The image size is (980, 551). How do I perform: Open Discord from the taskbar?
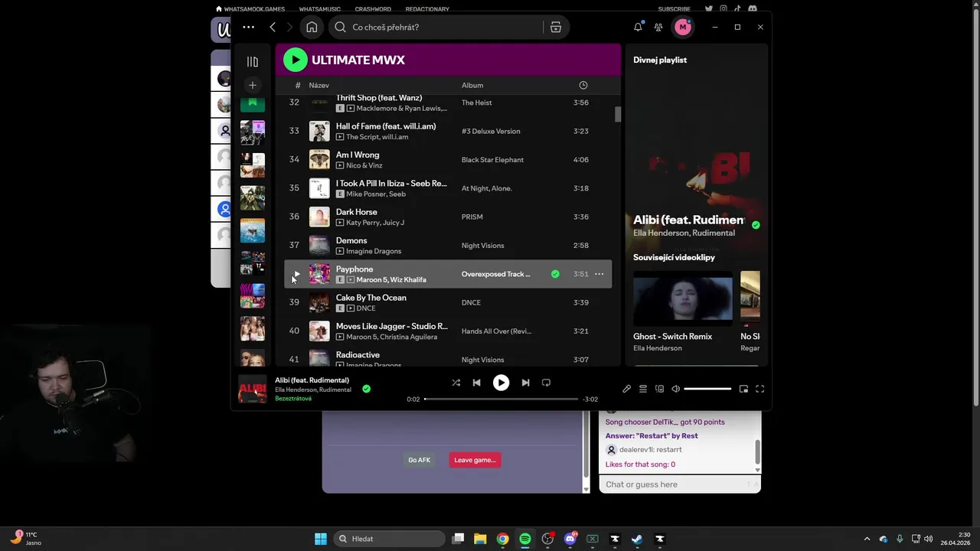click(x=570, y=539)
